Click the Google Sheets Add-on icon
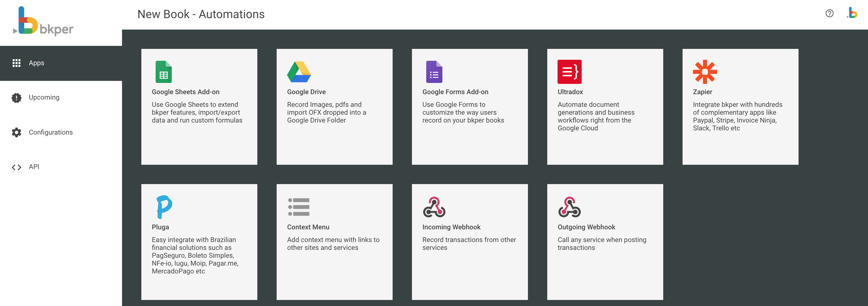This screenshot has height=306, width=868. (163, 72)
